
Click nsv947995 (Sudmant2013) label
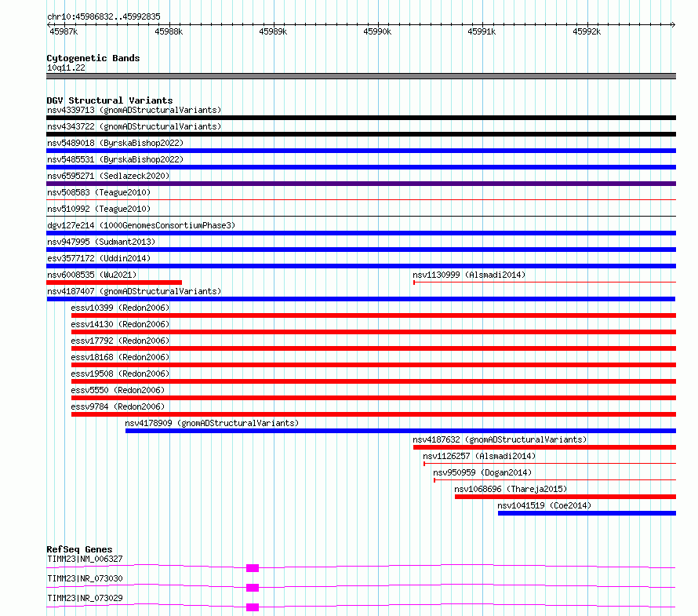click(x=101, y=242)
